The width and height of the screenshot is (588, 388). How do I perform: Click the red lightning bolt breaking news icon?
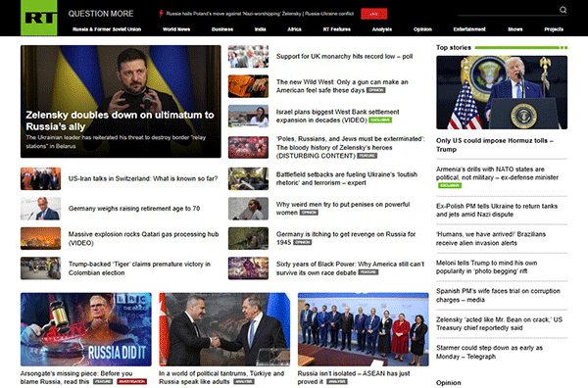tap(161, 14)
